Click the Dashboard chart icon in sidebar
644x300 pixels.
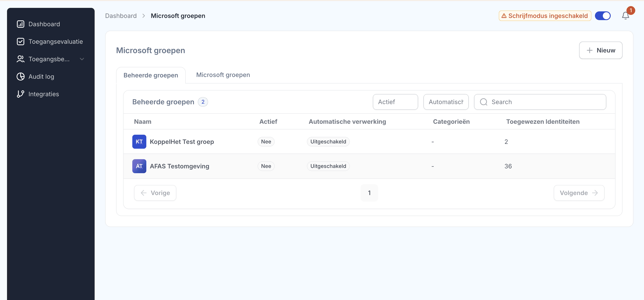point(21,24)
